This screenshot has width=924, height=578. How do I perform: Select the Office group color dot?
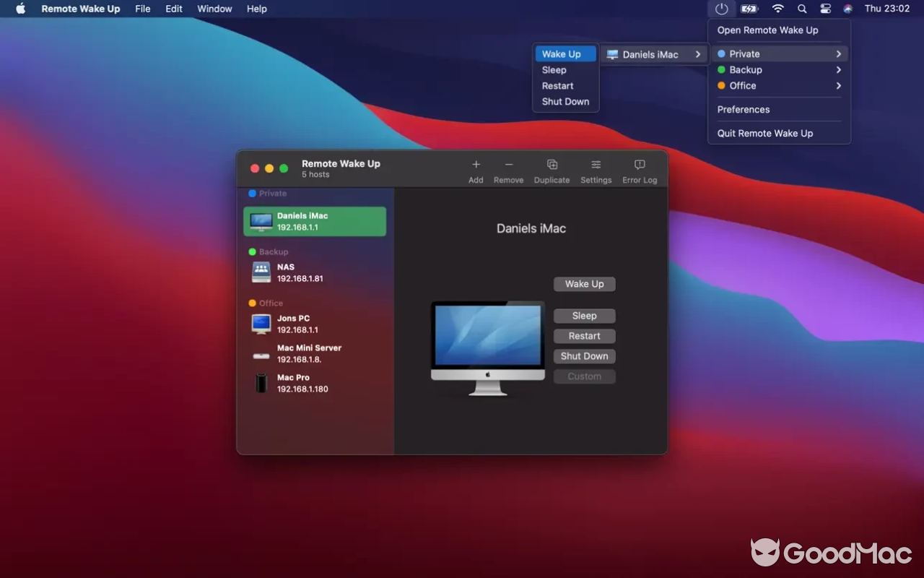pos(721,85)
